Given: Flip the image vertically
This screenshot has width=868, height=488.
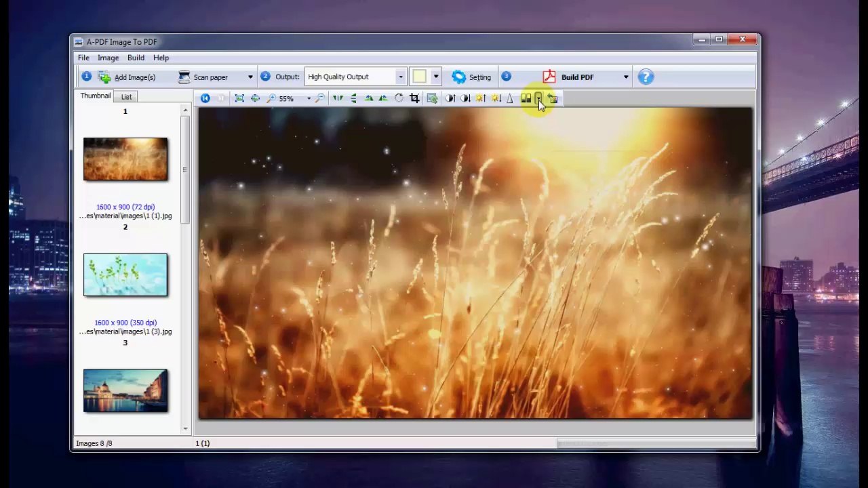Looking at the screenshot, I should (x=353, y=99).
